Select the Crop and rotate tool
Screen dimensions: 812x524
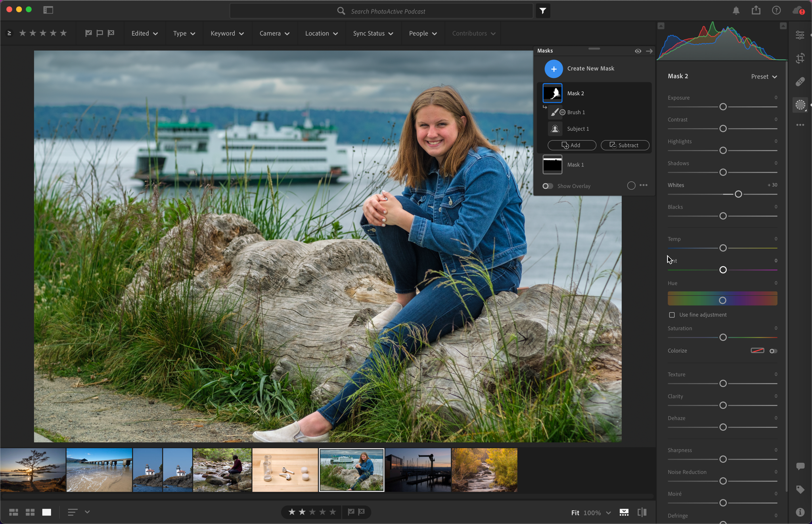pos(800,58)
